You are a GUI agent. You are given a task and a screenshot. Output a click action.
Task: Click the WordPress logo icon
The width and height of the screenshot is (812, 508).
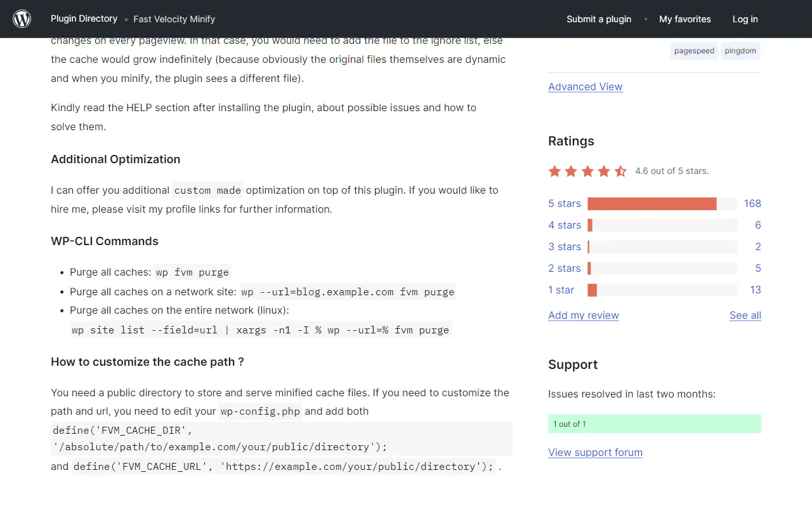[22, 19]
